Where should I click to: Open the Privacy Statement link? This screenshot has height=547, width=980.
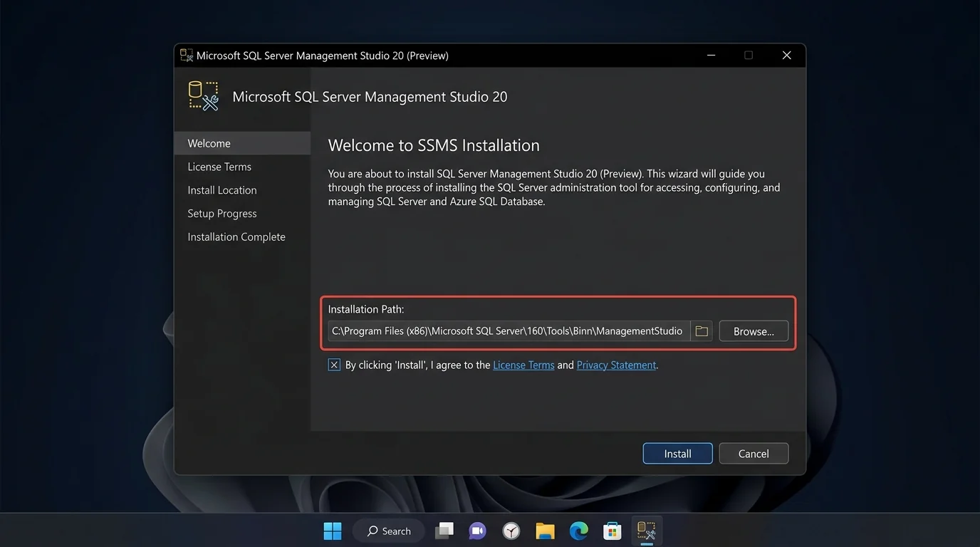click(x=616, y=365)
